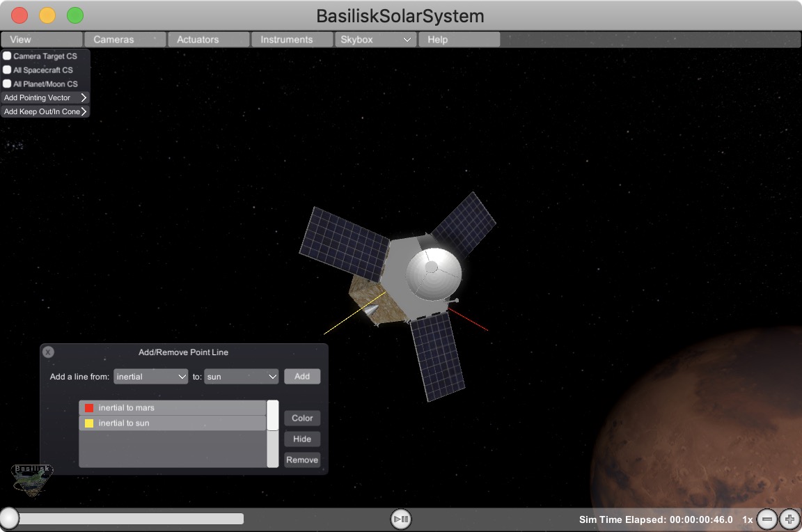The width and height of the screenshot is (802, 532).
Task: Decrease simulation speed with minus button
Action: tap(767, 519)
